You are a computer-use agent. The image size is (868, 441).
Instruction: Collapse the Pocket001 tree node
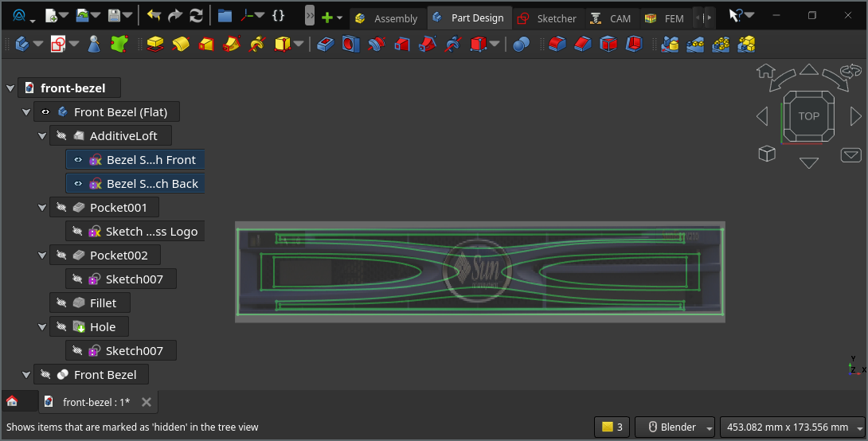click(x=42, y=208)
